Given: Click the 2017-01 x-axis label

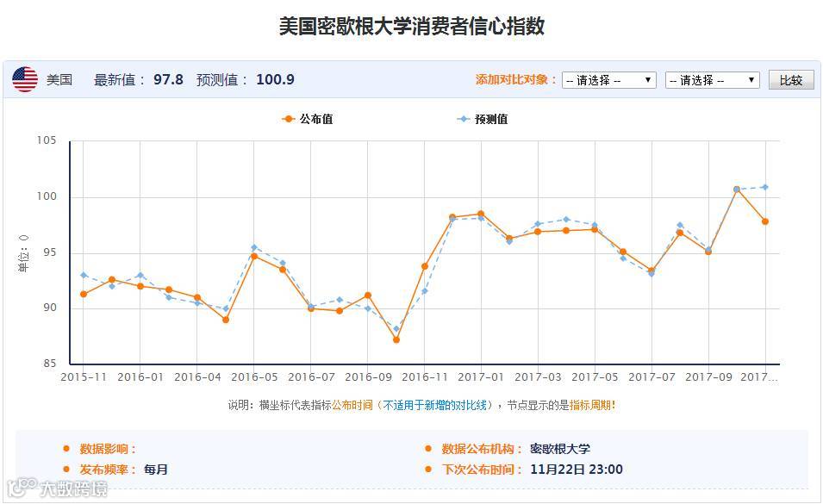Looking at the screenshot, I should (x=481, y=377).
